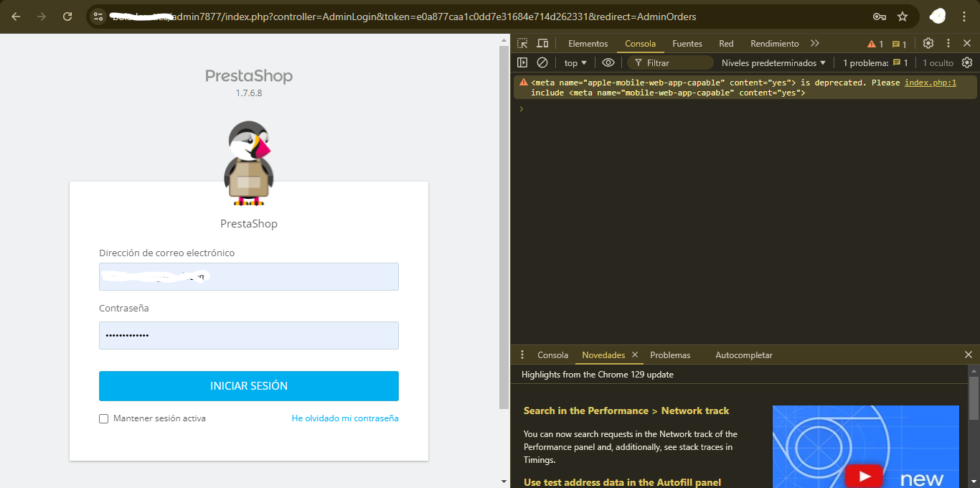Click Search in the Performance heading
The image size is (980, 488).
[x=626, y=411]
